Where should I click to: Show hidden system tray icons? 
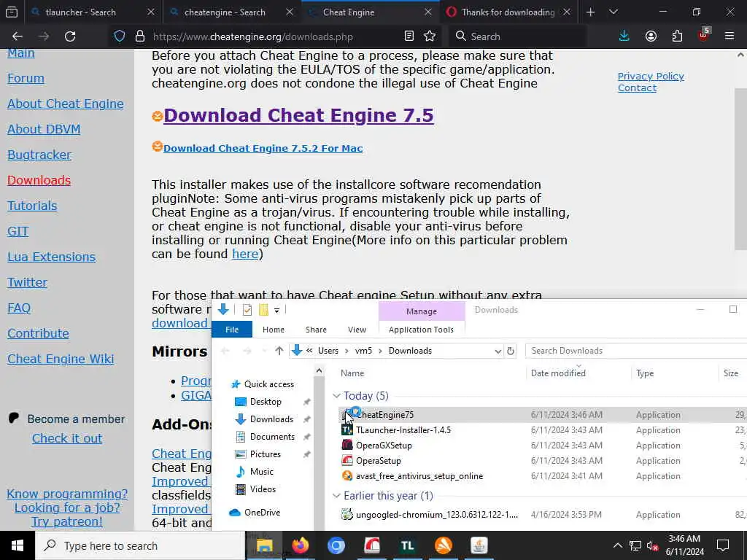(x=617, y=545)
